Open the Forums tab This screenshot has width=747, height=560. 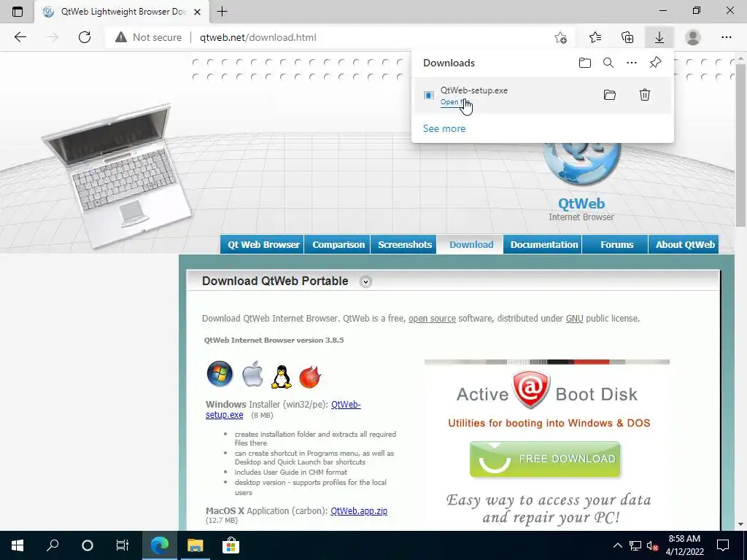point(616,244)
